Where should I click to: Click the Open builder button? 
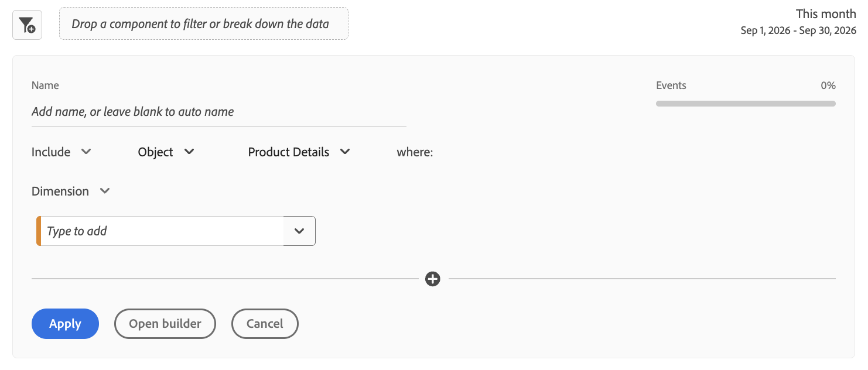165,324
